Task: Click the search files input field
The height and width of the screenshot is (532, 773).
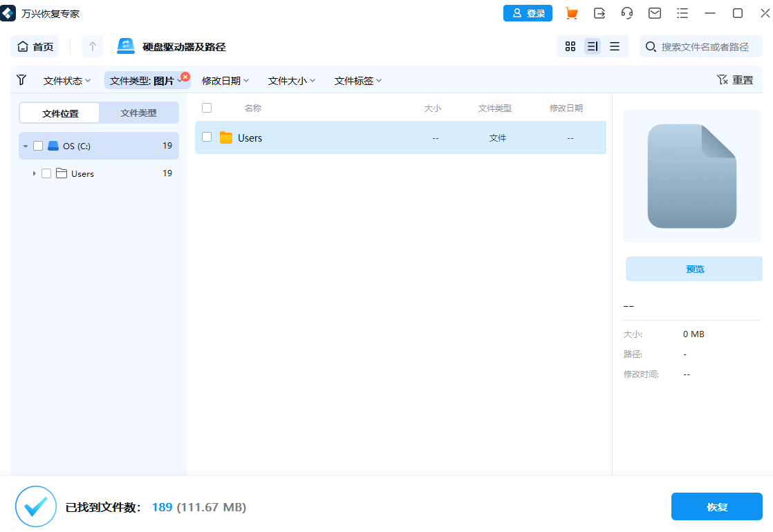Action: click(x=700, y=46)
